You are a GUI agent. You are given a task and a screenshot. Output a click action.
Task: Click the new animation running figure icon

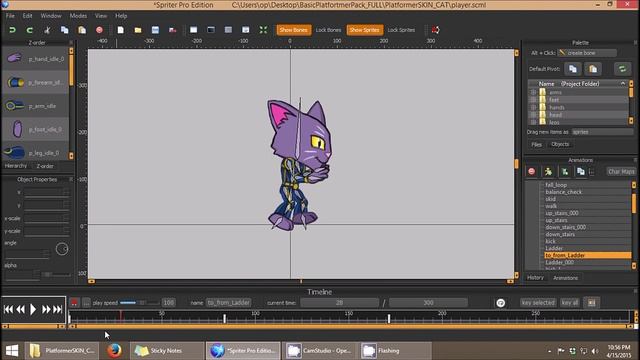[548, 171]
